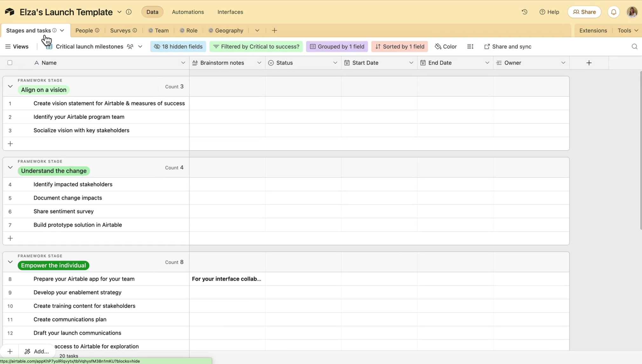Switch to the Data tab

[x=152, y=12]
